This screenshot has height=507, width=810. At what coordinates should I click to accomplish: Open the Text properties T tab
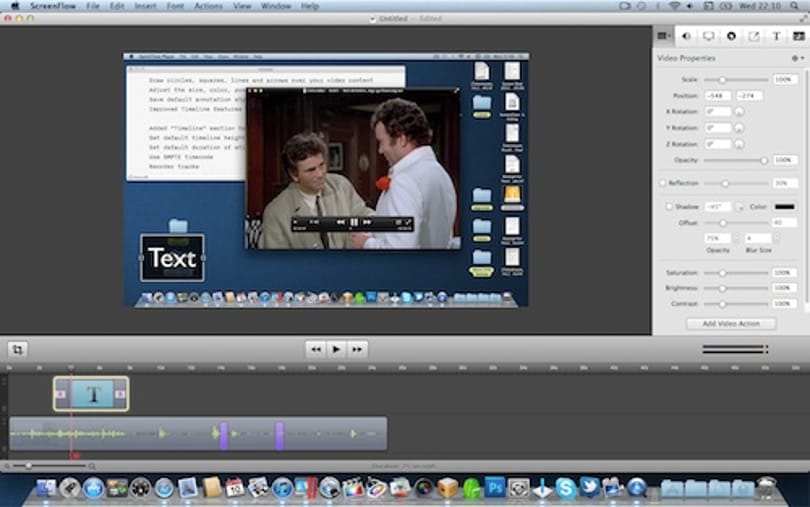(776, 36)
